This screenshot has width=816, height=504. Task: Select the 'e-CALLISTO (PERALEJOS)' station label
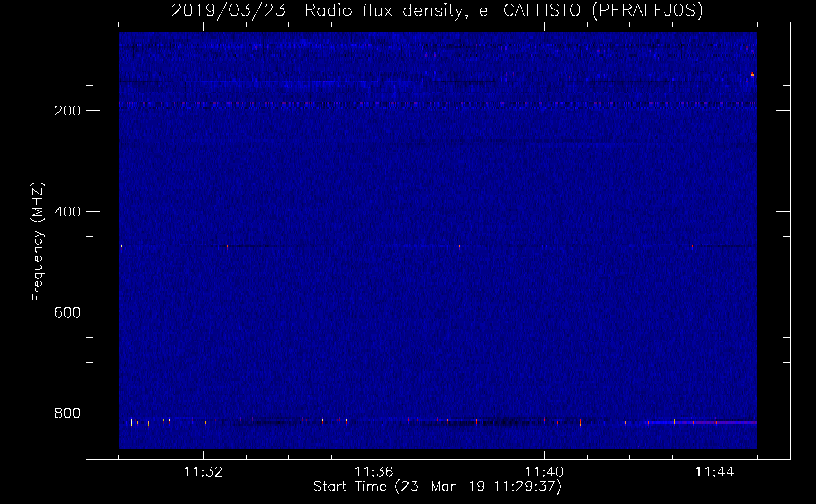tap(591, 10)
